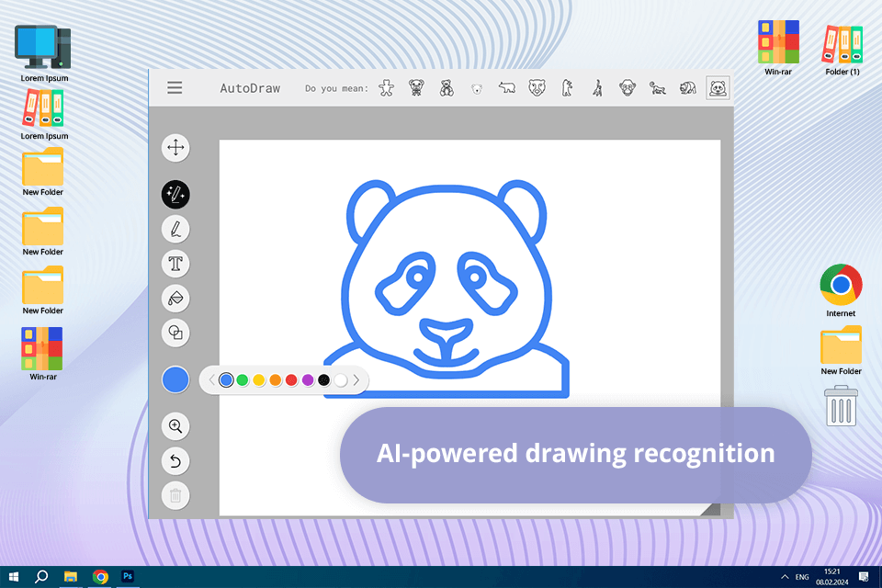Choose the highlighted panda face suggestion
This screenshot has width=882, height=588.
(x=718, y=88)
